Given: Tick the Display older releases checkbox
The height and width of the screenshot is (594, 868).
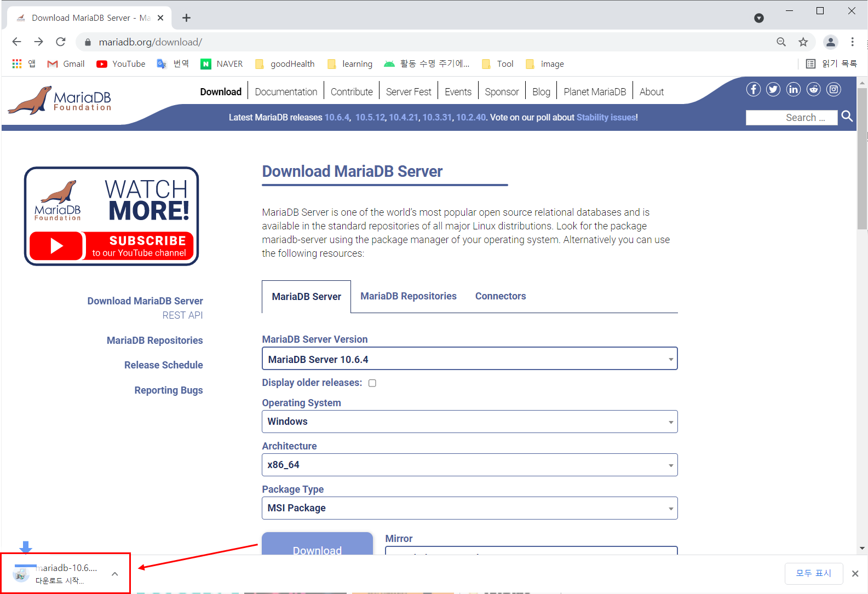Looking at the screenshot, I should (372, 383).
